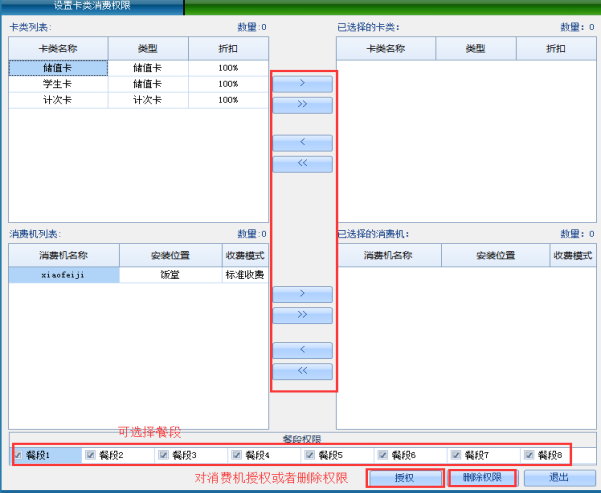Toggle the 餐段4 checkbox
The width and height of the screenshot is (601, 493).
click(x=236, y=455)
